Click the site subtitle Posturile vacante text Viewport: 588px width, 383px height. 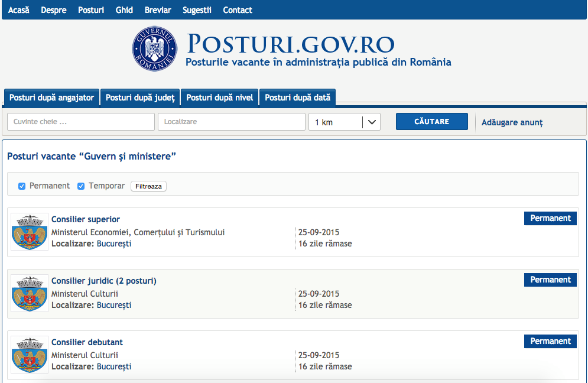[x=319, y=62]
